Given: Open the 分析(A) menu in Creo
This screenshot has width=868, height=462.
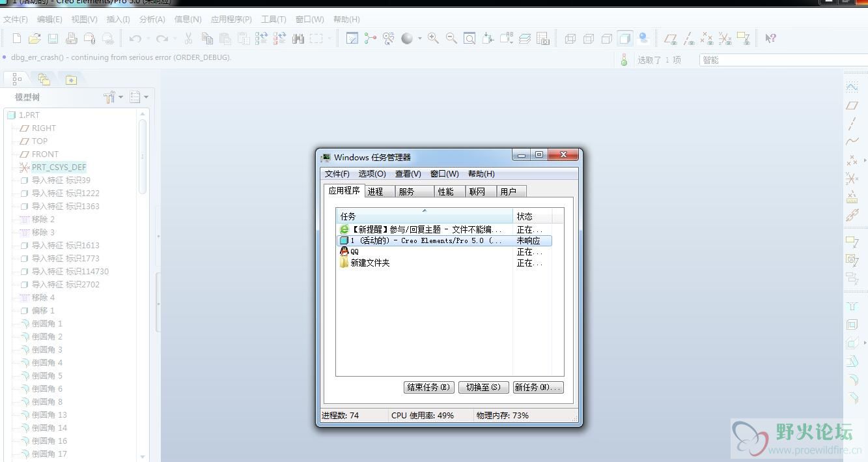Looking at the screenshot, I should pos(152,20).
